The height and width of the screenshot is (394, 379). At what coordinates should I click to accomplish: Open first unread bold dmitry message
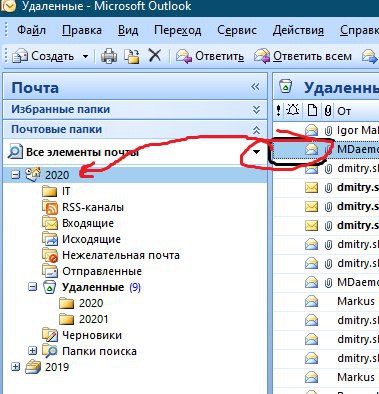[x=326, y=188]
